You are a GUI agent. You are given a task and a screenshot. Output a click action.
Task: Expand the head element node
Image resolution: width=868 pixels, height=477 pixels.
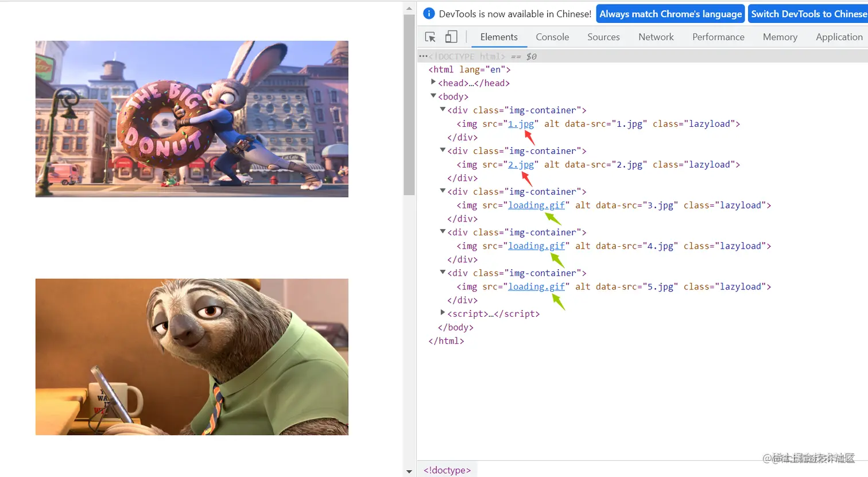[x=433, y=82]
